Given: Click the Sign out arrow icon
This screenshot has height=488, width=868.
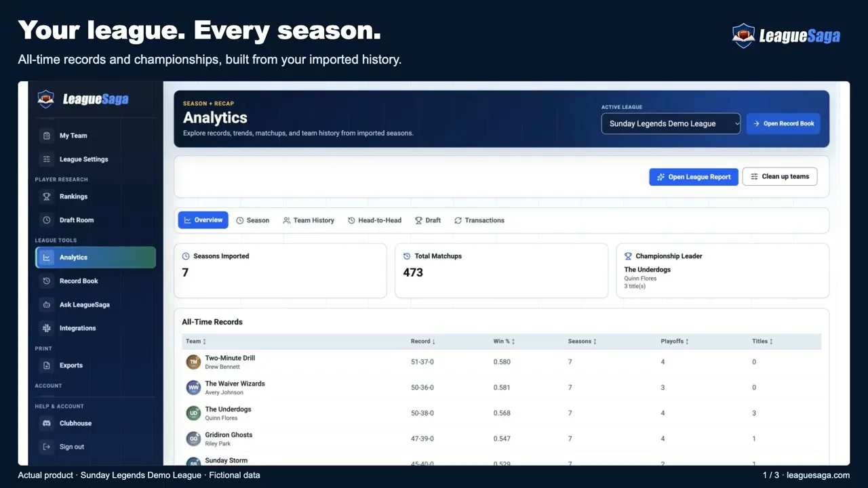Looking at the screenshot, I should point(47,447).
